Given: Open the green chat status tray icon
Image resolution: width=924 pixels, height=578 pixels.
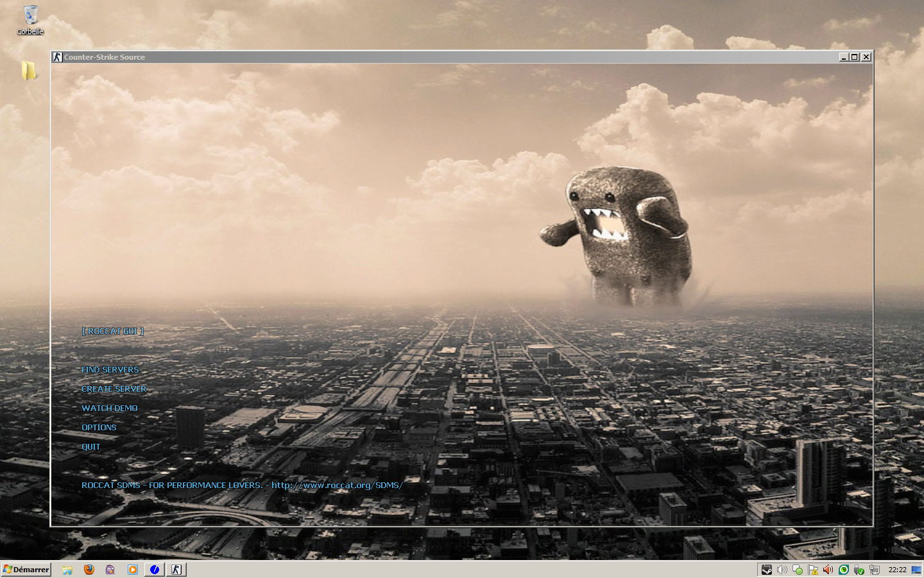Looking at the screenshot, I should coord(798,570).
